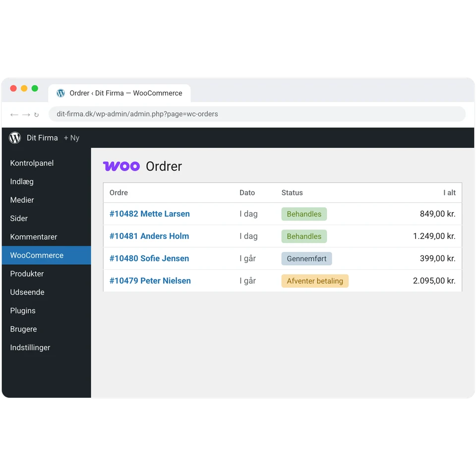This screenshot has width=476, height=476.
Task: Click Behandles status of order #10482
Action: 304,214
